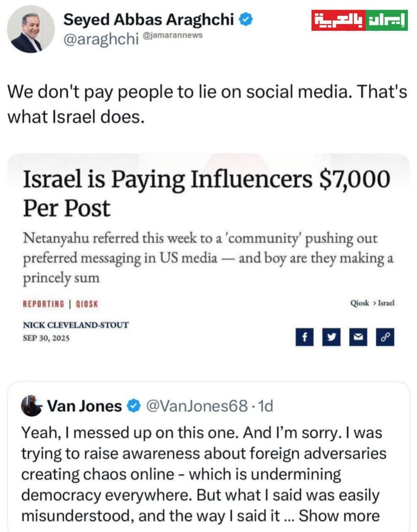Select Israel in the breadcrumb trail
The width and height of the screenshot is (417, 532).
click(x=386, y=303)
